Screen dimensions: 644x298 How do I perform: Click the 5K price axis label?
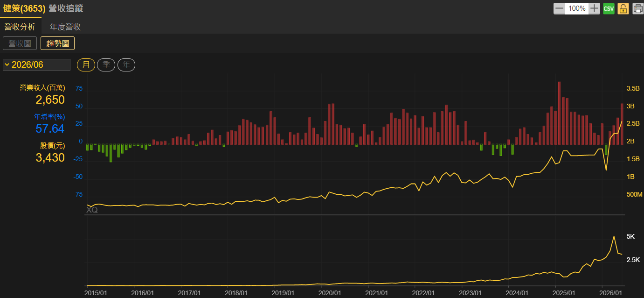630,236
